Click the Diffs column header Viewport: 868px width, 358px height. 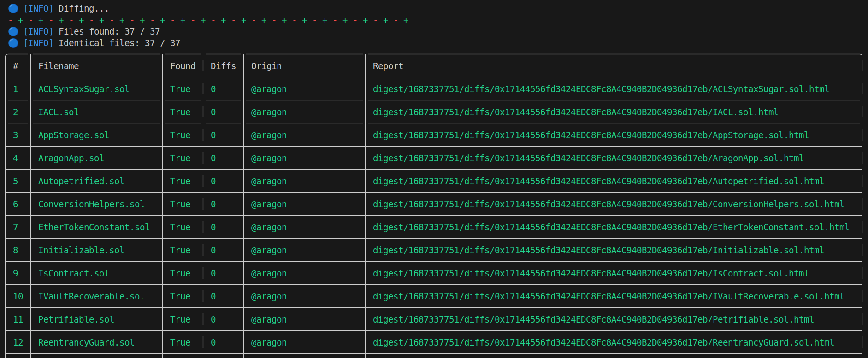pos(223,66)
